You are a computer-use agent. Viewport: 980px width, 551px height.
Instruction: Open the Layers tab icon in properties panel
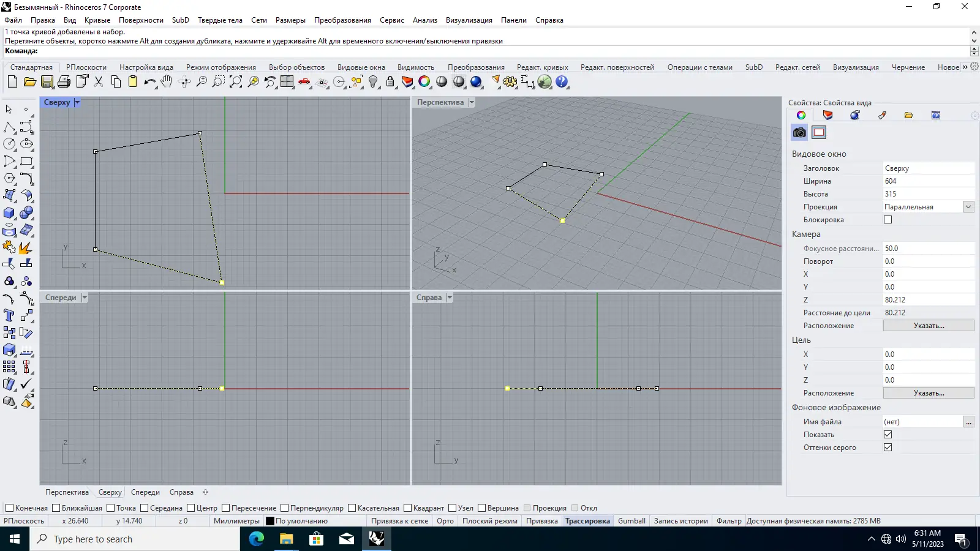(x=827, y=115)
